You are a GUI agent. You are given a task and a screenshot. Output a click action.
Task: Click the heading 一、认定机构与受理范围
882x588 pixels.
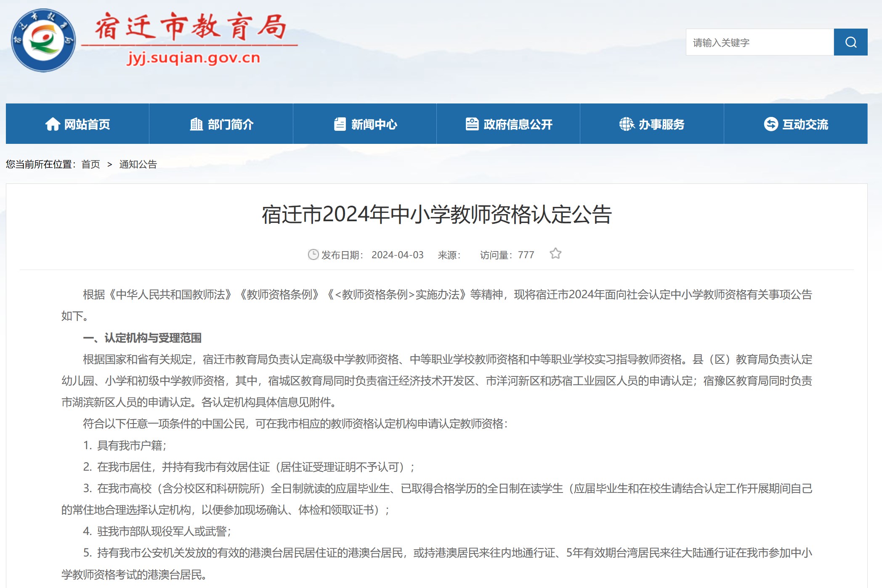[x=142, y=338]
